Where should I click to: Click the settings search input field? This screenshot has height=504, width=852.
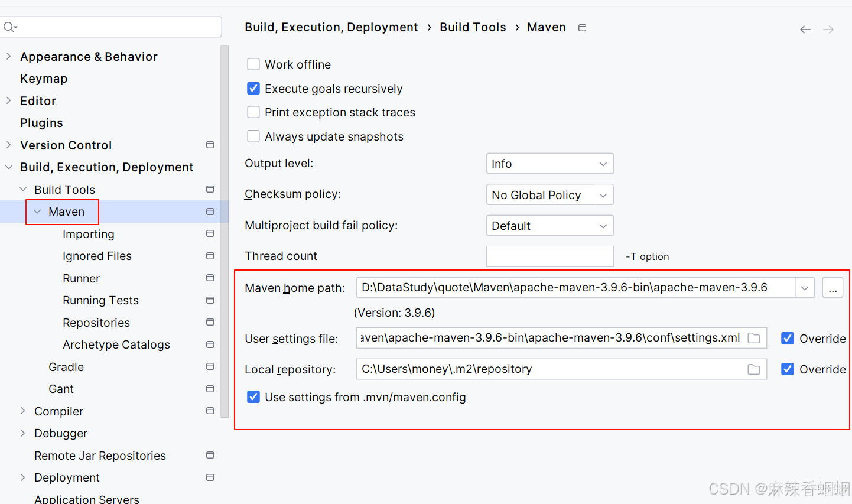click(x=112, y=27)
